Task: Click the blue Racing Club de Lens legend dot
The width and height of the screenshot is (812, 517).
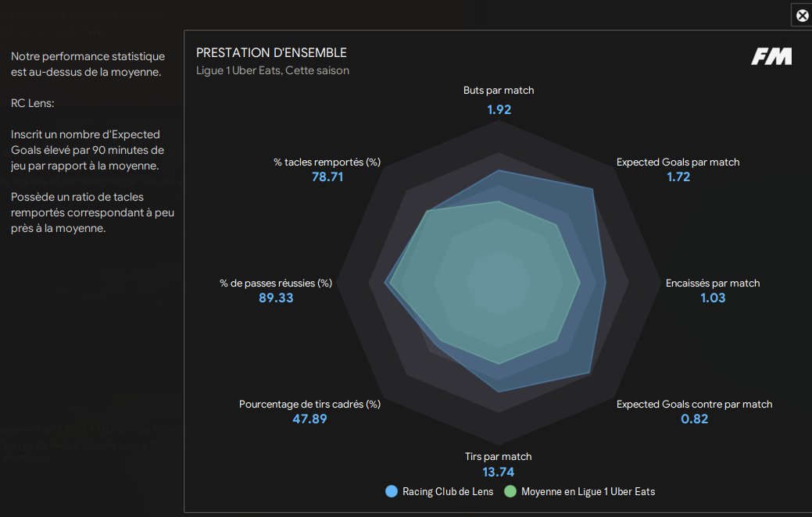Action: 392,491
